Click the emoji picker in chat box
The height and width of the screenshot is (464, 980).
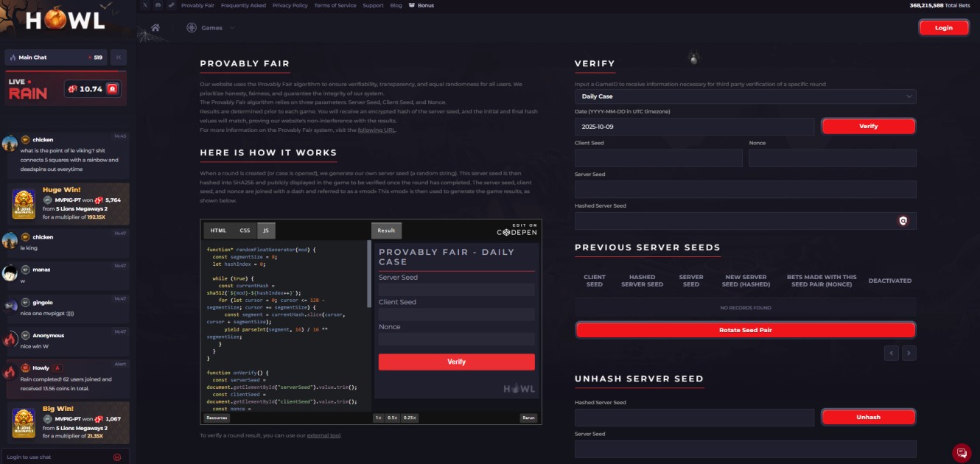point(117,457)
